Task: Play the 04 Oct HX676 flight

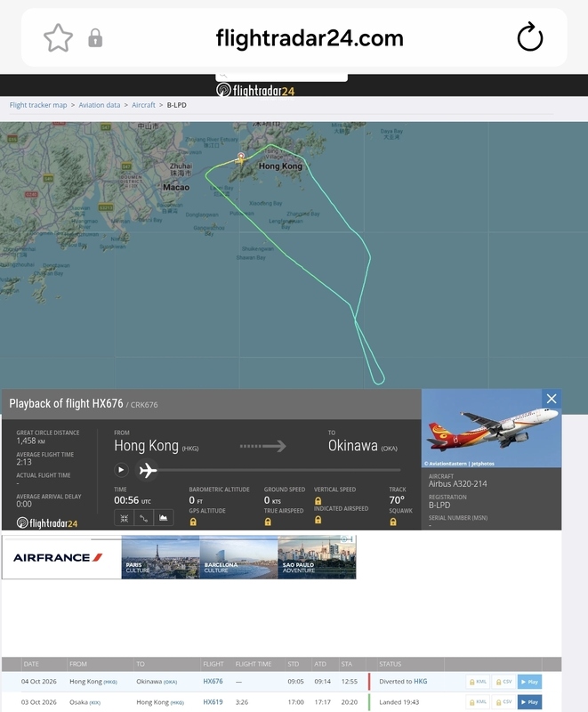Action: click(x=529, y=682)
